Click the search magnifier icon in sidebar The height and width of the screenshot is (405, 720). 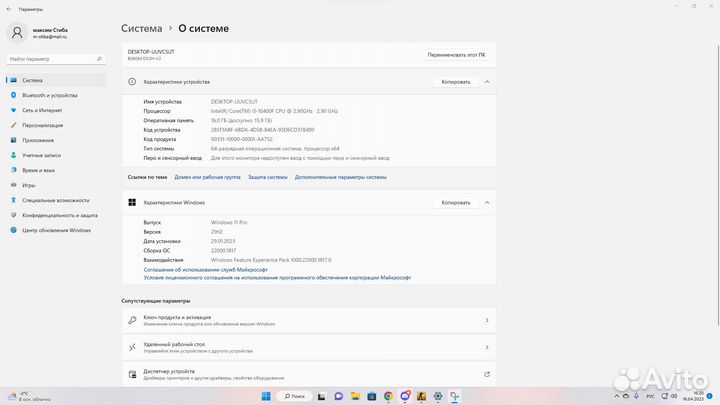click(99, 59)
